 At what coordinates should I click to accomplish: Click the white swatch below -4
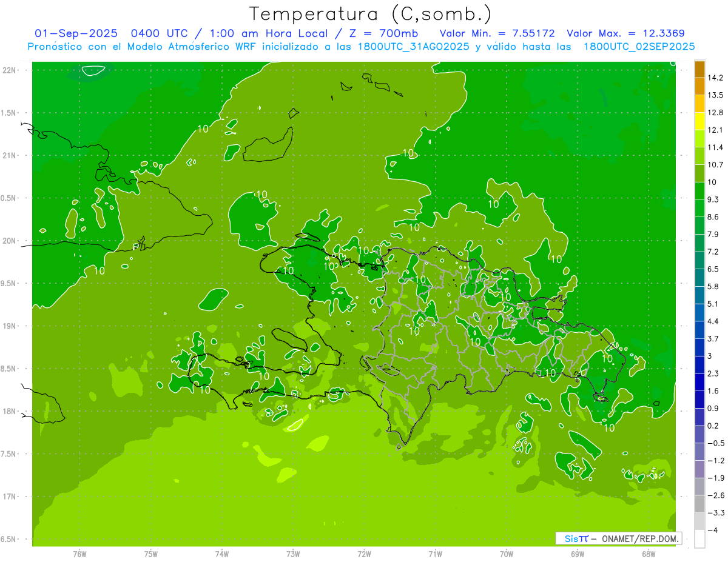[x=699, y=538]
